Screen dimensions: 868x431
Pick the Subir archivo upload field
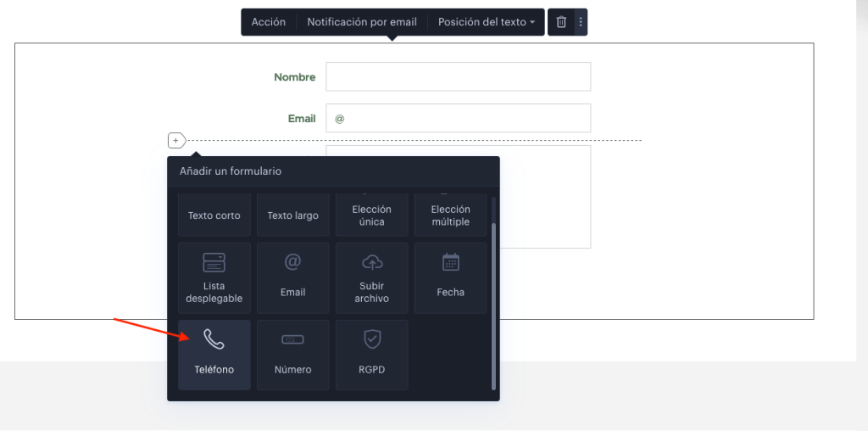pyautogui.click(x=372, y=277)
